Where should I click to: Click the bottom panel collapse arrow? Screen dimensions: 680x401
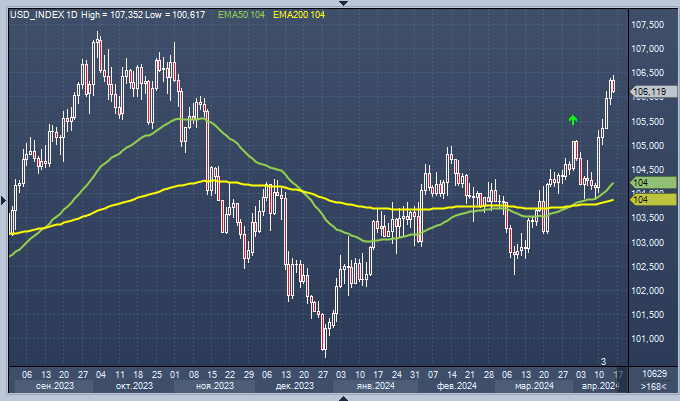click(x=340, y=397)
